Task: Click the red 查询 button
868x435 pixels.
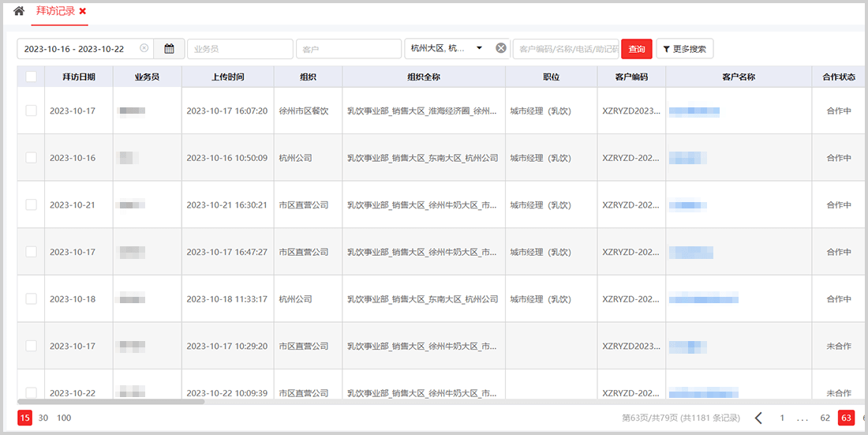Action: click(636, 49)
